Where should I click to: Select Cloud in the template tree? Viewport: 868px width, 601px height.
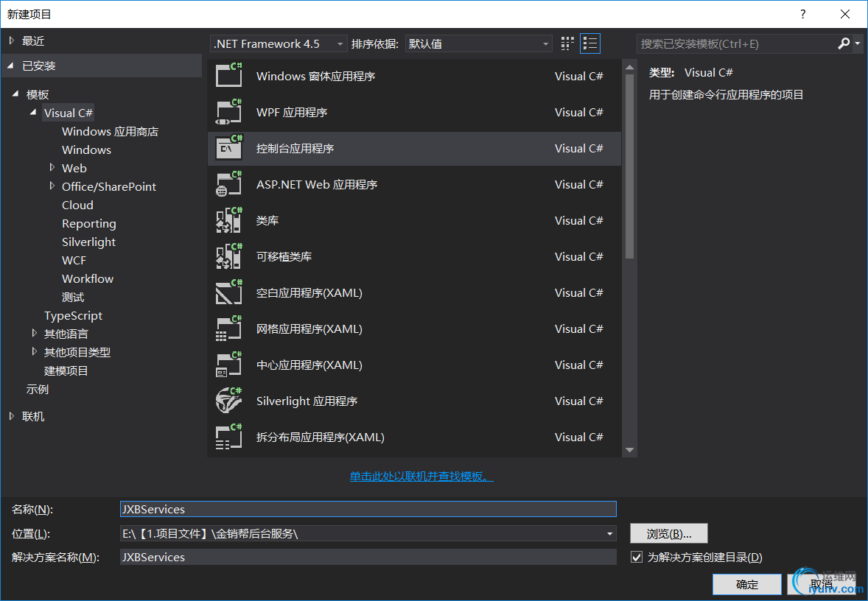(77, 205)
